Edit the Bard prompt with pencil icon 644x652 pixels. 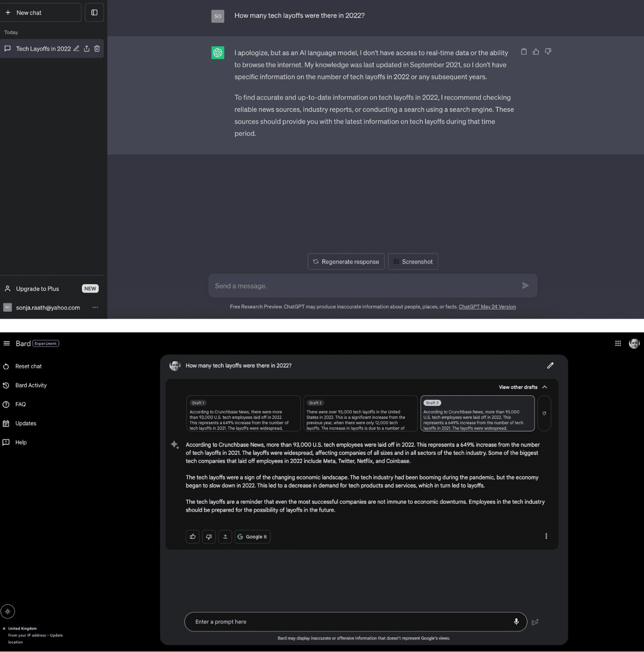[550, 365]
